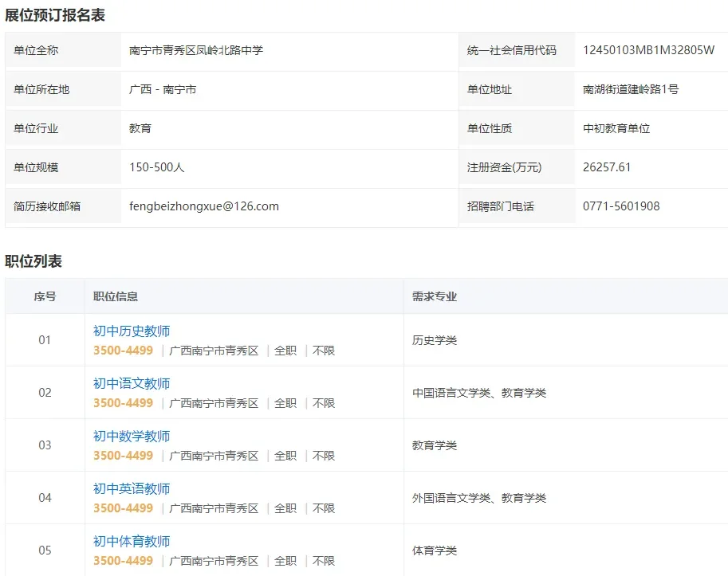
Task: Click the 展位预订报名表 heading
Action: pos(55,15)
